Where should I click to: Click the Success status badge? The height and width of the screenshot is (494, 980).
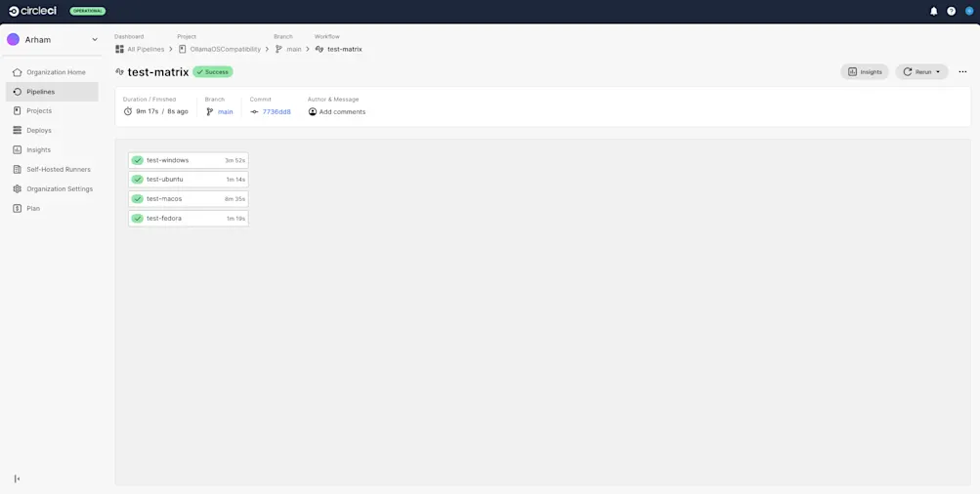pos(212,72)
